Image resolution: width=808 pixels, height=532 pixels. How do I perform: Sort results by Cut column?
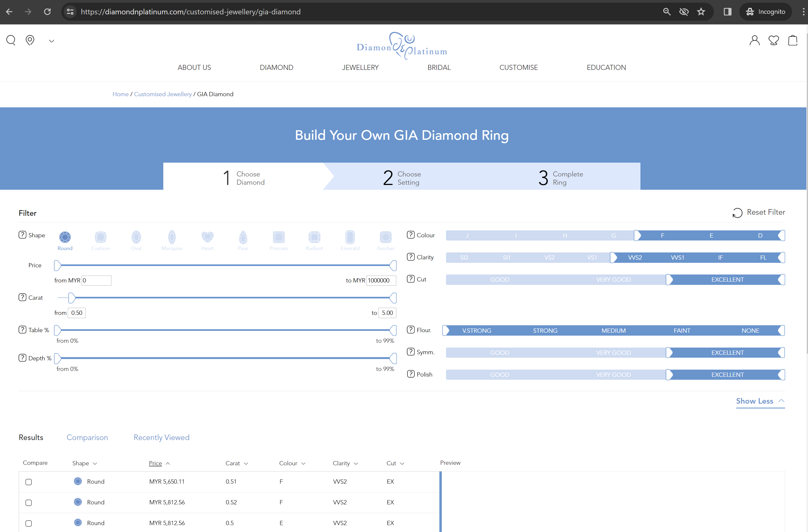395,463
